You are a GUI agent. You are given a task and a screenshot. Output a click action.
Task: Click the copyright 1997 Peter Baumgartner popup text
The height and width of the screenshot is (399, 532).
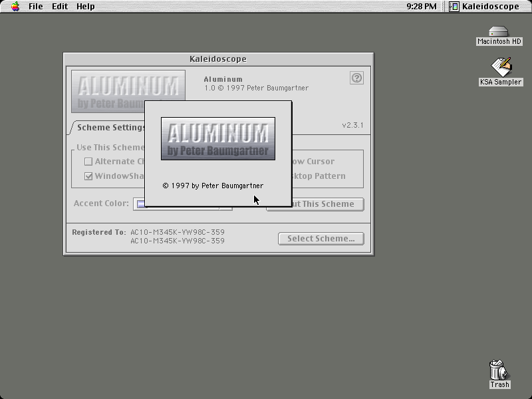(x=213, y=186)
